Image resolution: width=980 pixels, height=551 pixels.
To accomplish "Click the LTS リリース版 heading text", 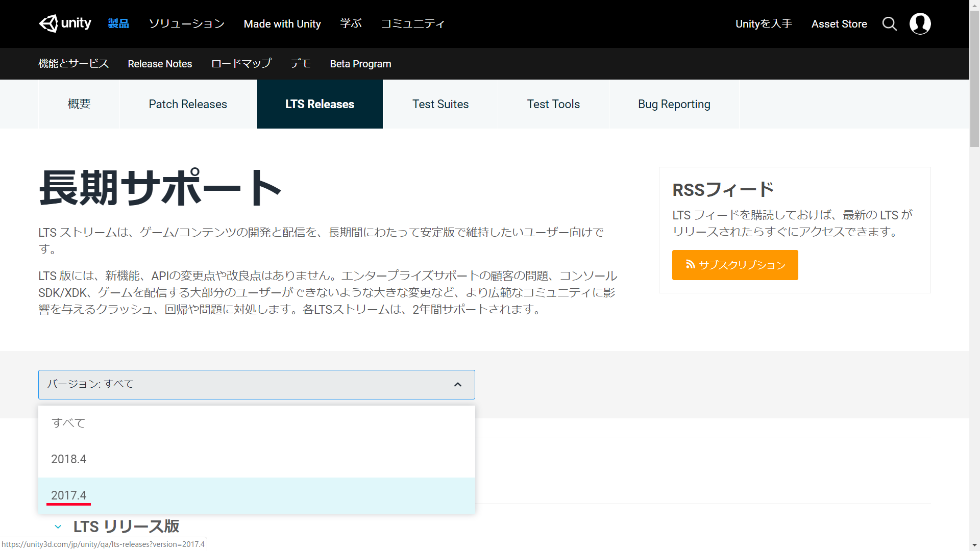I will tap(126, 527).
